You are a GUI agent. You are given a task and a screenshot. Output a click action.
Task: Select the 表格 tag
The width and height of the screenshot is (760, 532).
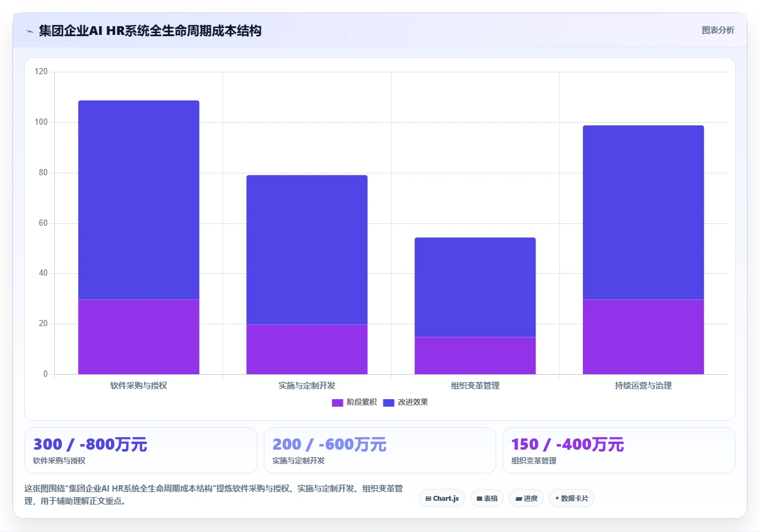[487, 498]
